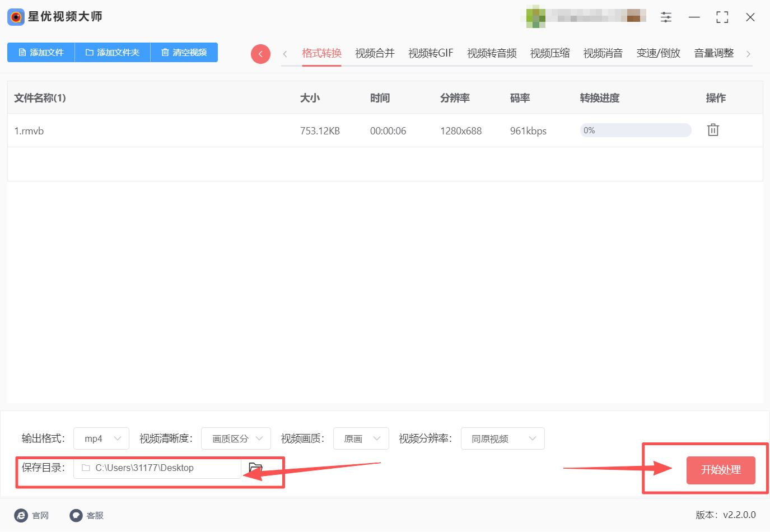Click the 码率 column header

[x=520, y=98]
